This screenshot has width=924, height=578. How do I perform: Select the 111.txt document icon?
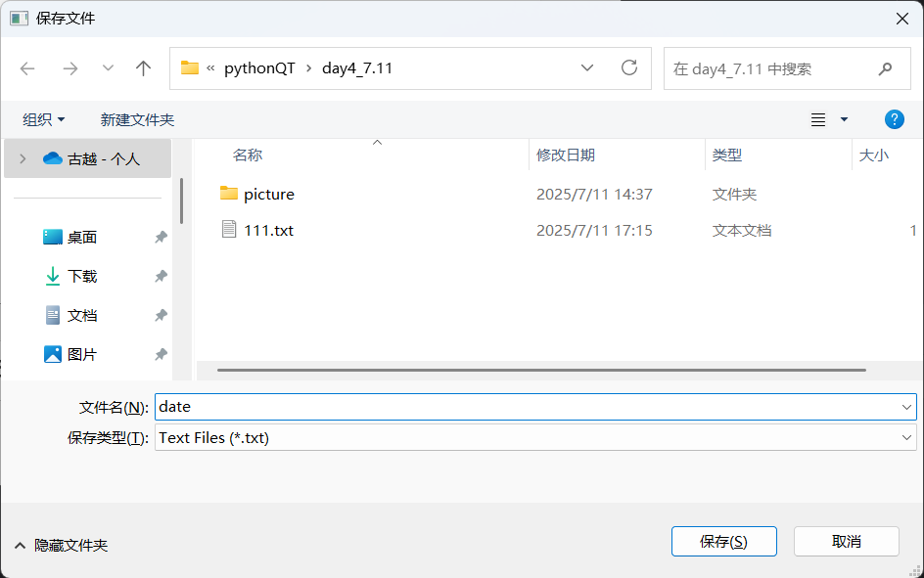click(x=229, y=231)
